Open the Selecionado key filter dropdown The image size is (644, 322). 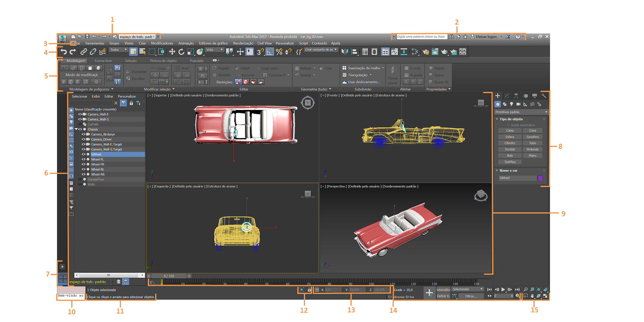click(x=468, y=289)
